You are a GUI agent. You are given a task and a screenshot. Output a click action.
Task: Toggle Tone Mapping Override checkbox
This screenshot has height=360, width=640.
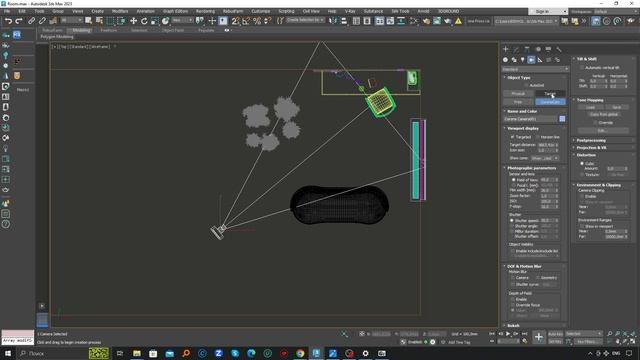(x=596, y=122)
